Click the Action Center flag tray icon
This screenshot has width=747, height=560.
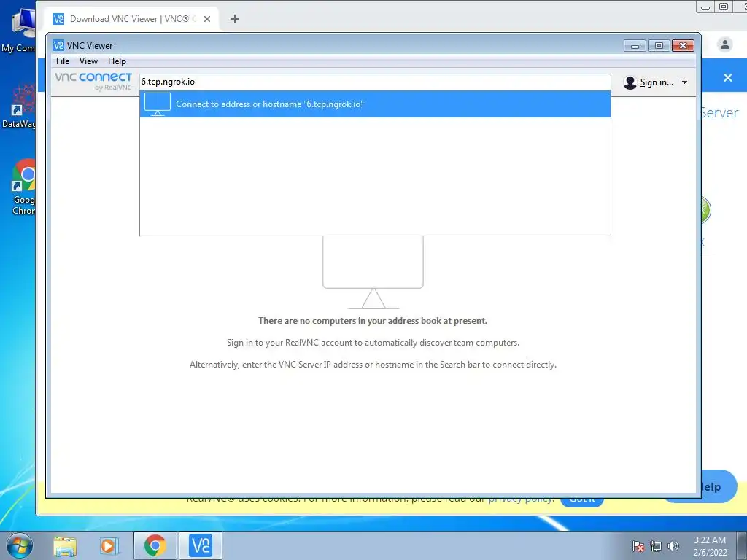tap(638, 546)
